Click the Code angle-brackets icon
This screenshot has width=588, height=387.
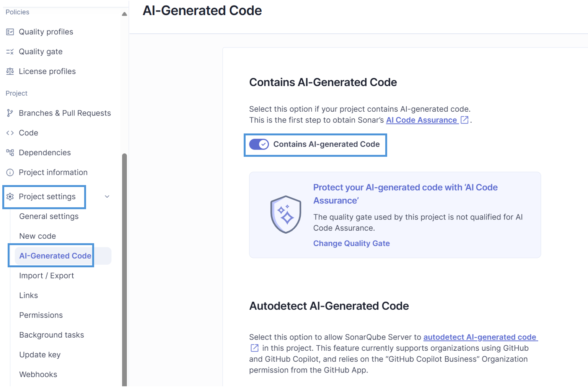10,133
